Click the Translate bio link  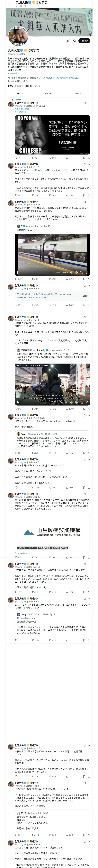point(14,73)
